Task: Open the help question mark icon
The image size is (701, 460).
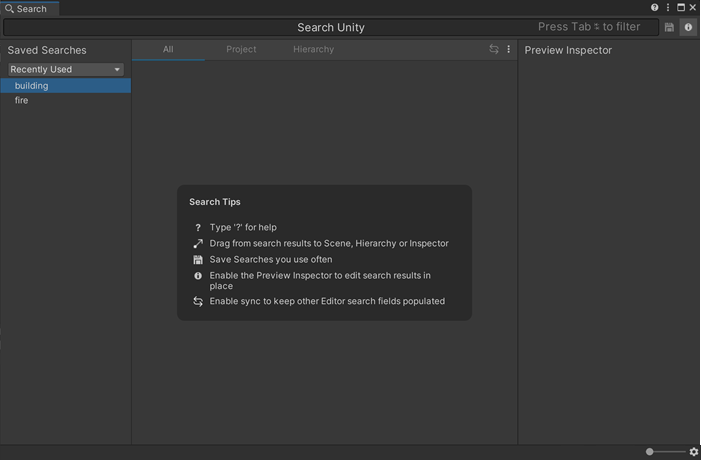Action: [x=655, y=8]
